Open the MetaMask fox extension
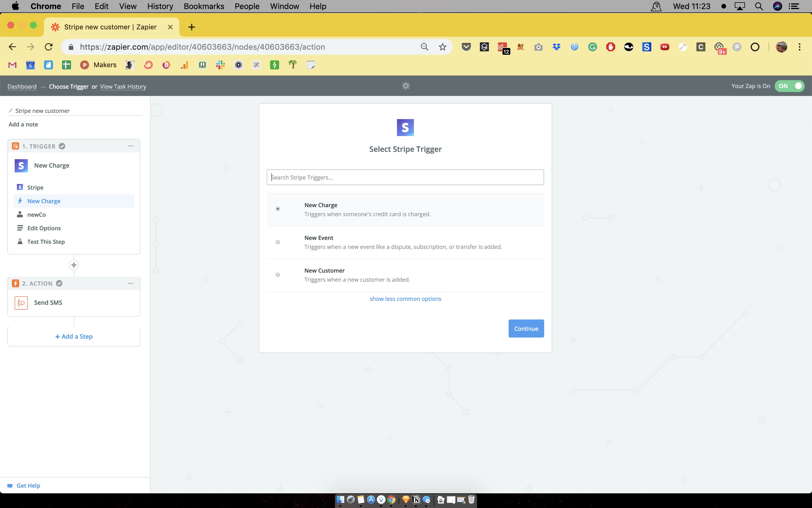Viewport: 812px width, 508px height. click(x=520, y=47)
